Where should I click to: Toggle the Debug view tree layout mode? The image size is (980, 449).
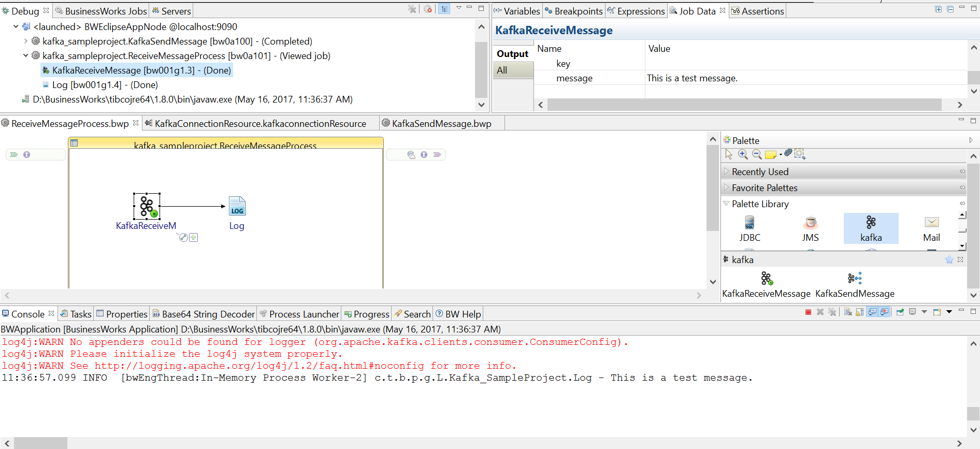pyautogui.click(x=444, y=9)
